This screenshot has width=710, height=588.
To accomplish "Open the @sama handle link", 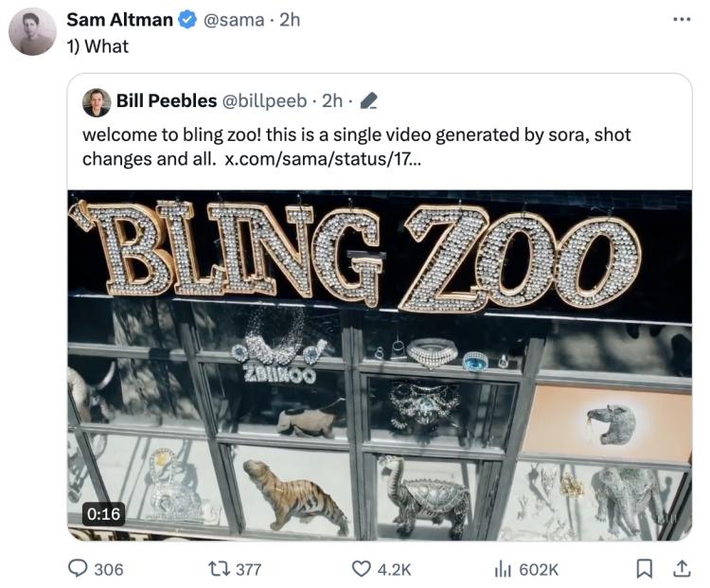I will coord(234,20).
